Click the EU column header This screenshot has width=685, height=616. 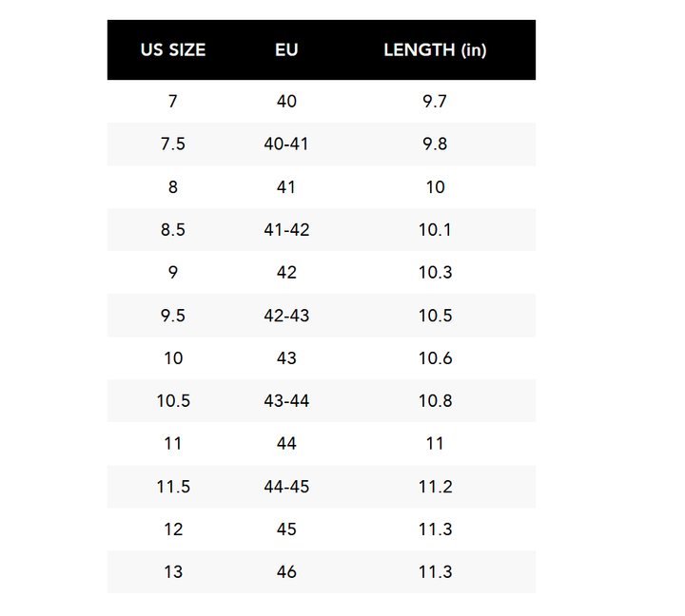pos(286,50)
